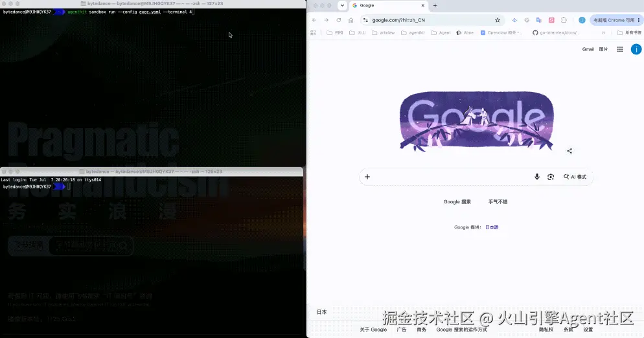The image size is (644, 338).
Task: Click the pink square extension icon
Action: tap(551, 20)
